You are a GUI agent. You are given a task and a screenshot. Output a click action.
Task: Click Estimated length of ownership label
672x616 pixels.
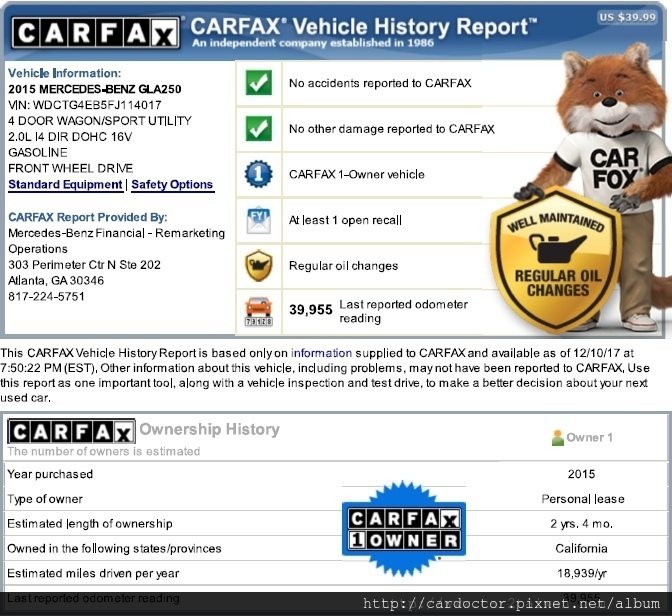tap(90, 524)
